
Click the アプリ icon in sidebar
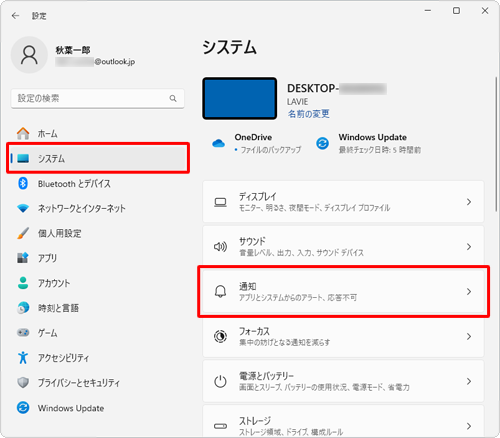pos(23,258)
